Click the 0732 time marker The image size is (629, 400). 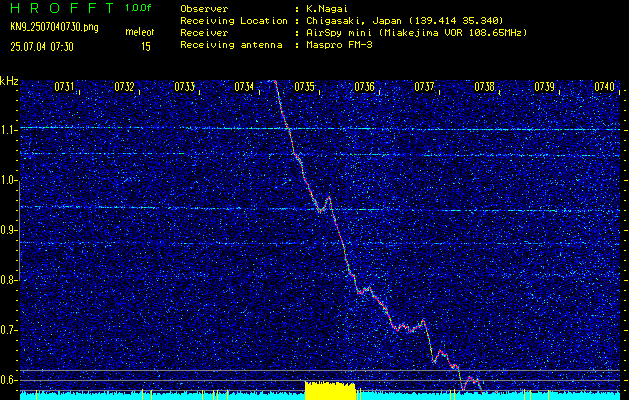124,87
